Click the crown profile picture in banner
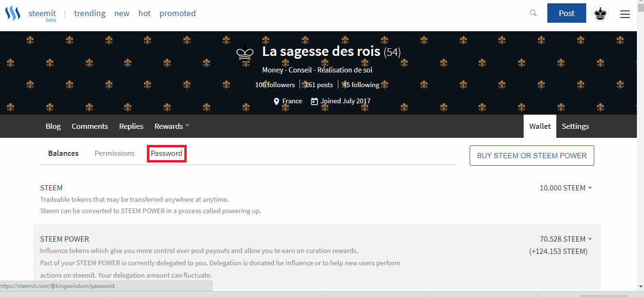This screenshot has width=644, height=297. click(x=245, y=52)
